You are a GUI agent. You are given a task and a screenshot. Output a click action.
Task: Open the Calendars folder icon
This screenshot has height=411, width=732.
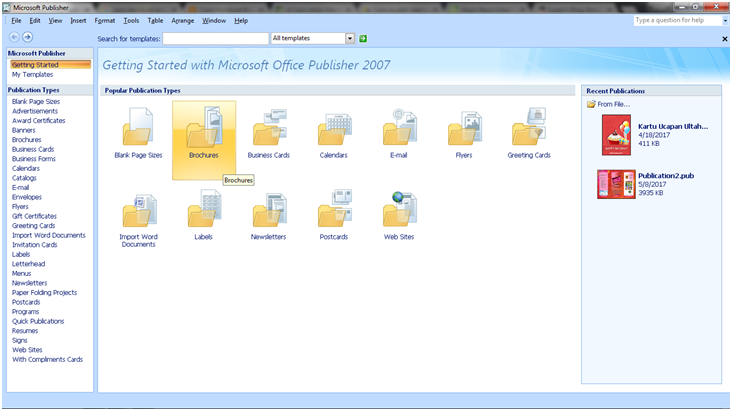coord(334,128)
